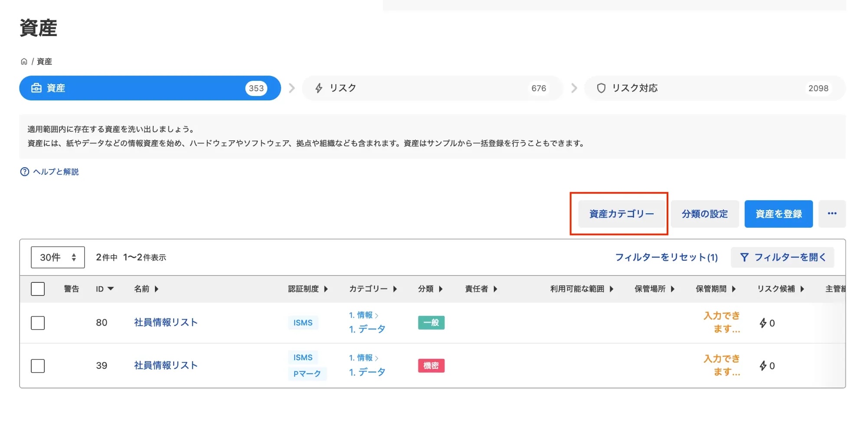Click the red 機密 classification badge
Viewport: 868px width, 421px height.
click(x=431, y=366)
